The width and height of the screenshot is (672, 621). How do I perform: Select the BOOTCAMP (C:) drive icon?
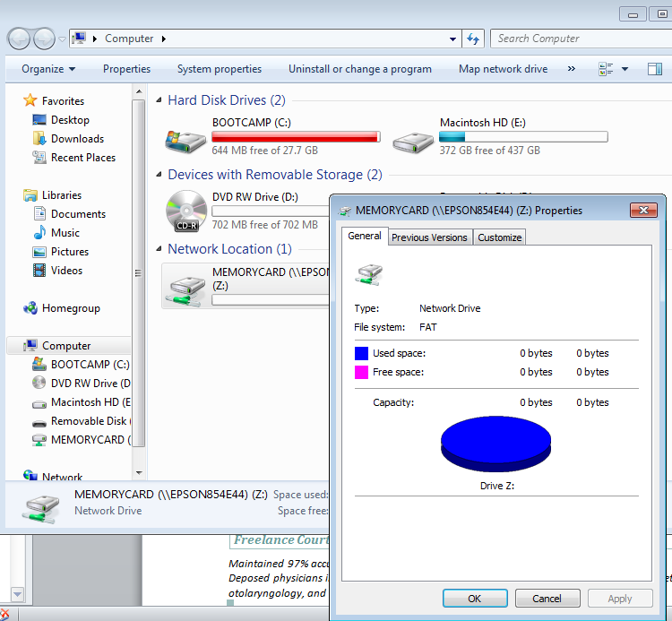pos(185,141)
